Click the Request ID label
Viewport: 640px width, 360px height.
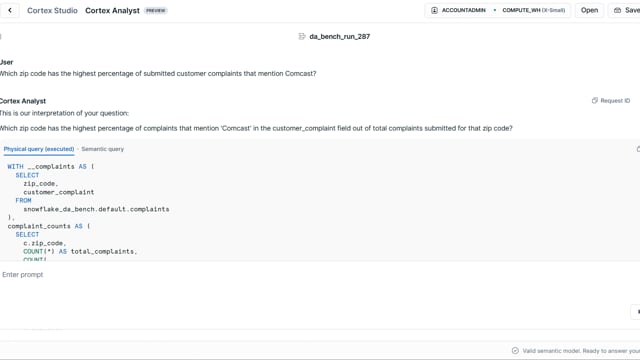tap(615, 100)
